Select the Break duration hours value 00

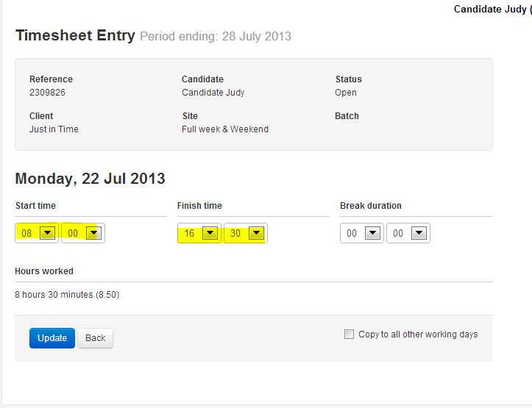352,233
